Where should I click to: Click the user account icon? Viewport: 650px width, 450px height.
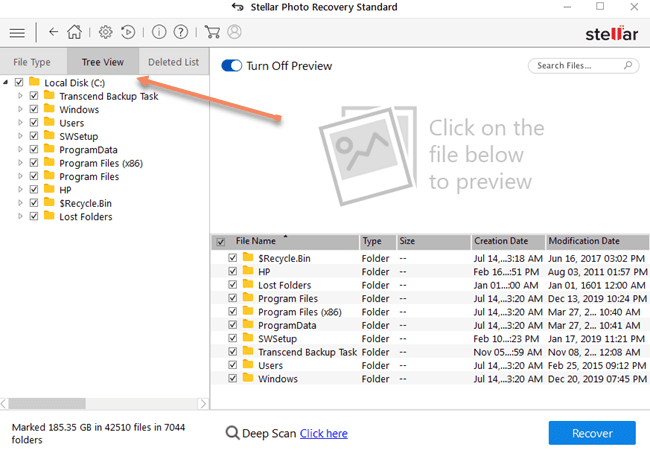[x=234, y=31]
